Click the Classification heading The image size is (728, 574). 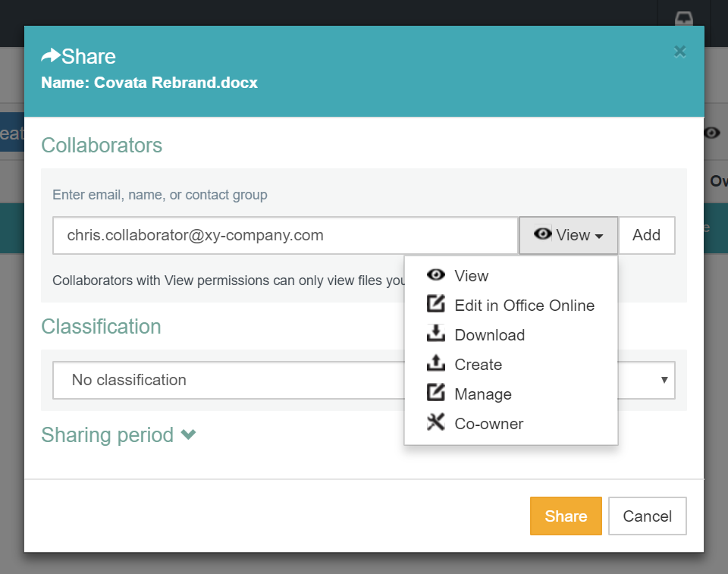point(101,327)
